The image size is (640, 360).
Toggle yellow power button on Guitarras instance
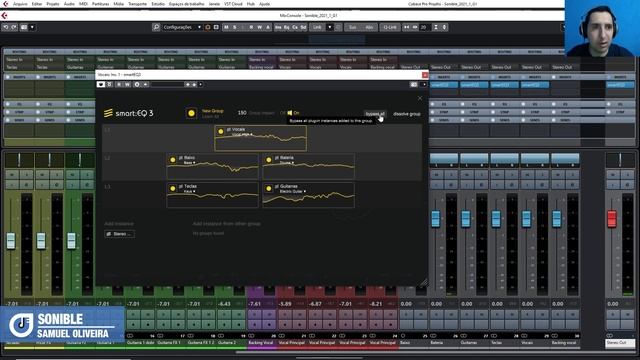tap(269, 189)
